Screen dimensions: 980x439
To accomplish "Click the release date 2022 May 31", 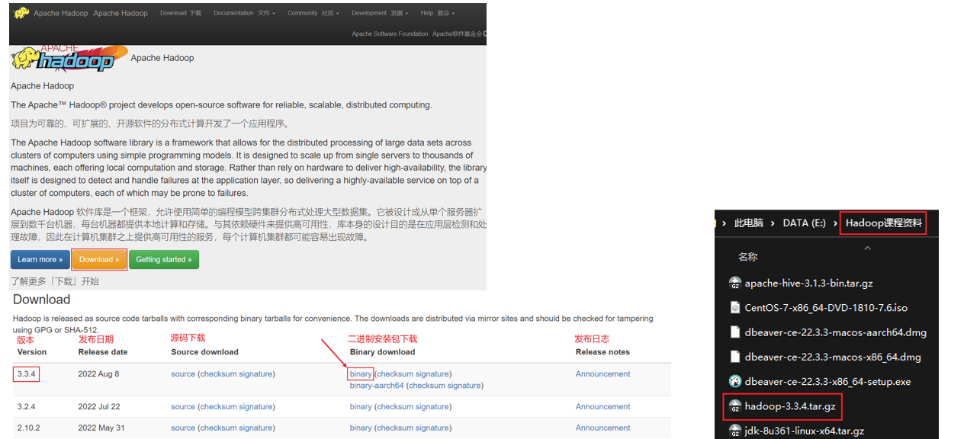I will click(101, 428).
